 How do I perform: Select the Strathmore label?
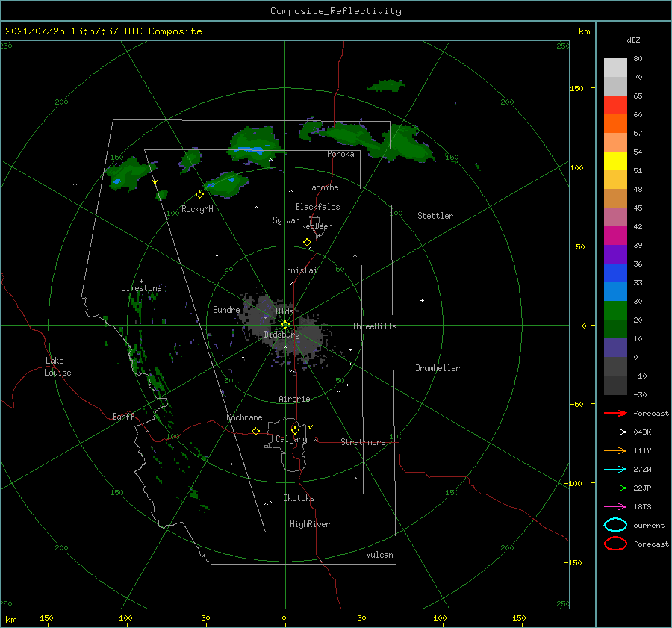point(363,442)
